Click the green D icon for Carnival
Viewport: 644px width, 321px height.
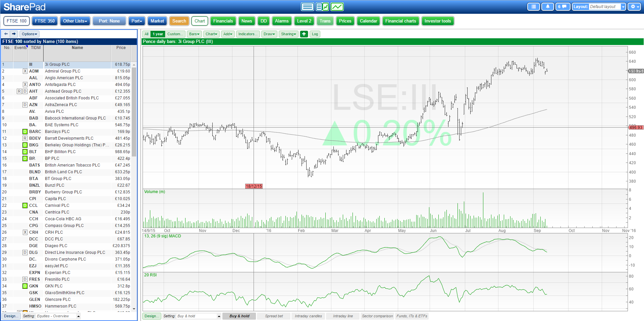click(x=25, y=205)
